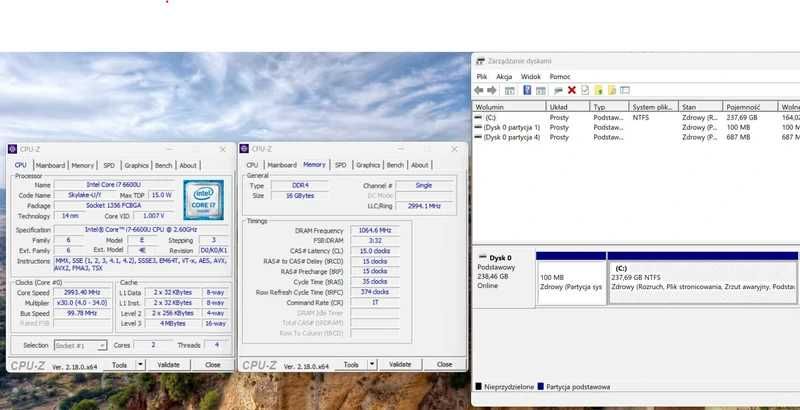
Task: Select the CPU tab in Memory-tab CPU-Z window
Action: point(252,165)
